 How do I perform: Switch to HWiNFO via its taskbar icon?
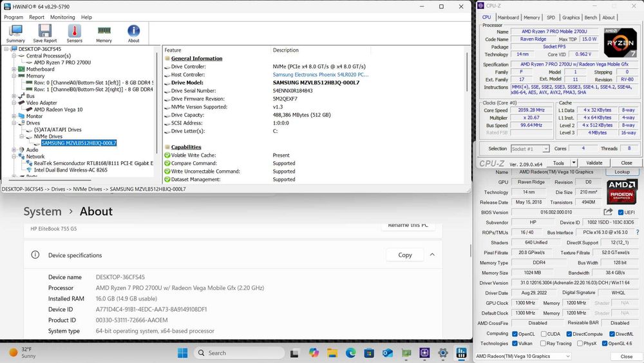click(461, 353)
